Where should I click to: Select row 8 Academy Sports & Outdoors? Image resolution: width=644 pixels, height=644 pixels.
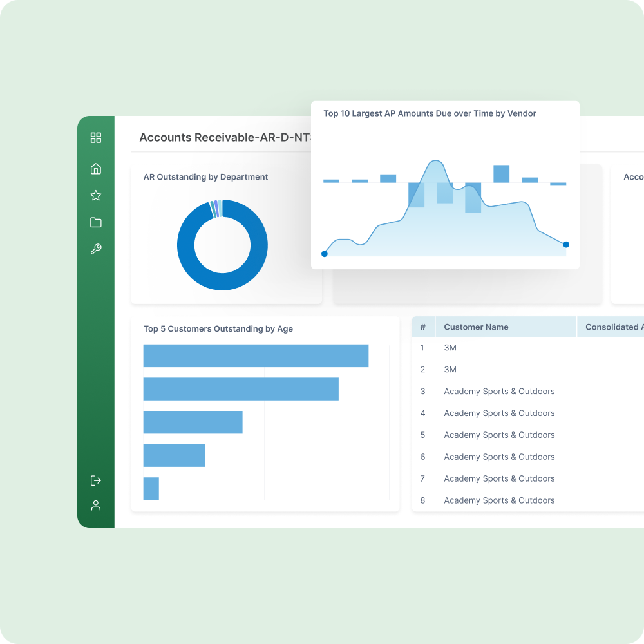499,500
